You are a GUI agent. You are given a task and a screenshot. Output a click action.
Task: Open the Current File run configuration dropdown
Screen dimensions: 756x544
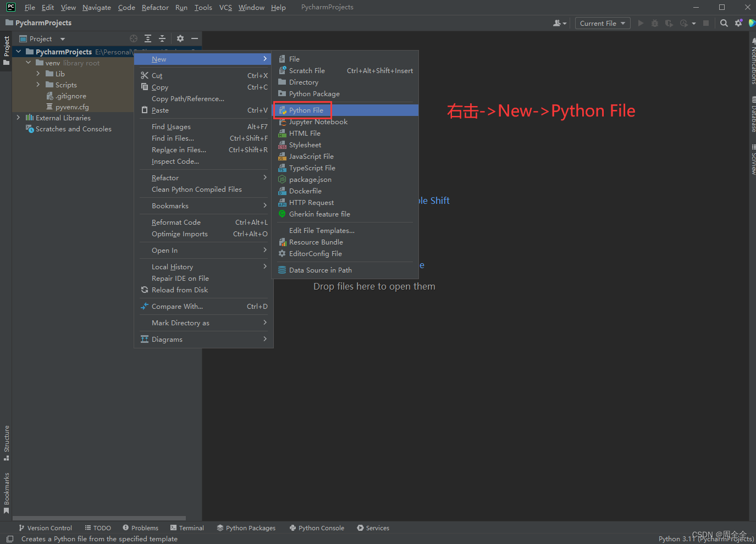point(603,23)
